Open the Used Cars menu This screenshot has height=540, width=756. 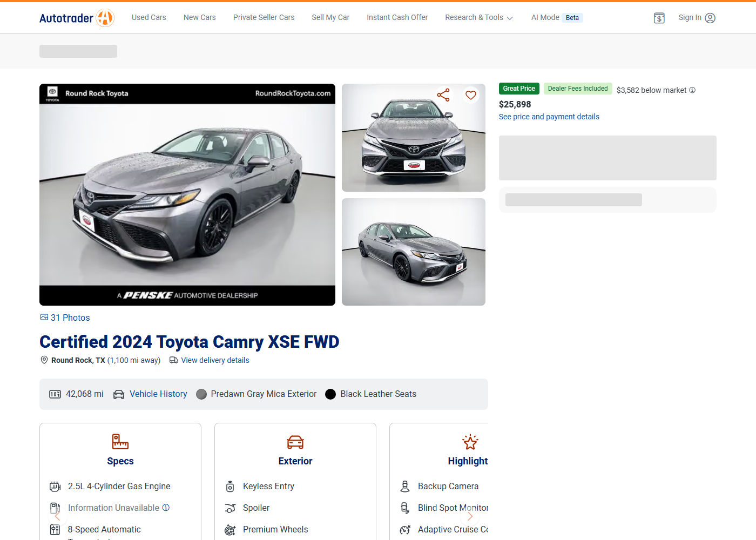149,18
